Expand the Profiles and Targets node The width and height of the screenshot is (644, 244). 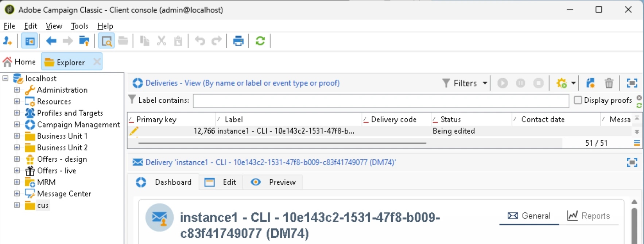[17, 113]
